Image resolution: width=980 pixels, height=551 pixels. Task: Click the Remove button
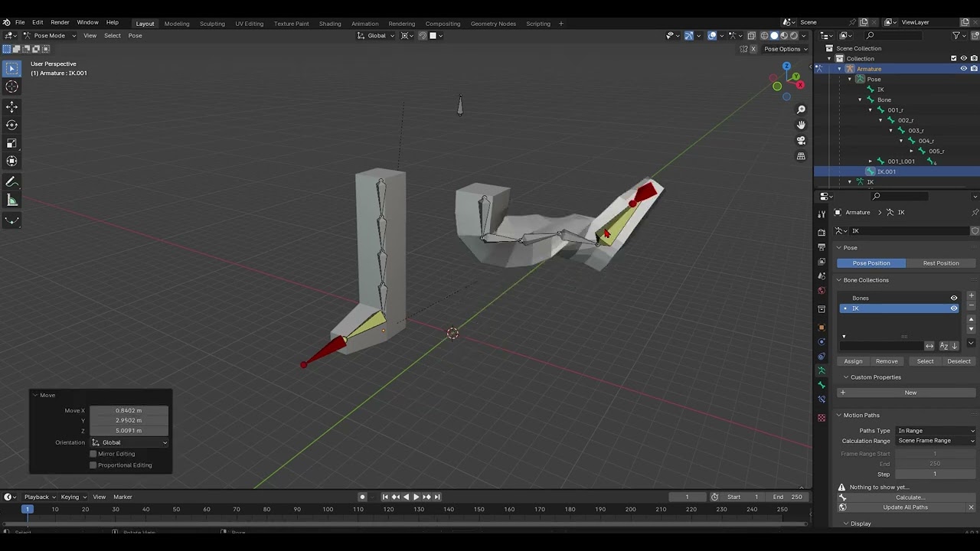(x=887, y=361)
